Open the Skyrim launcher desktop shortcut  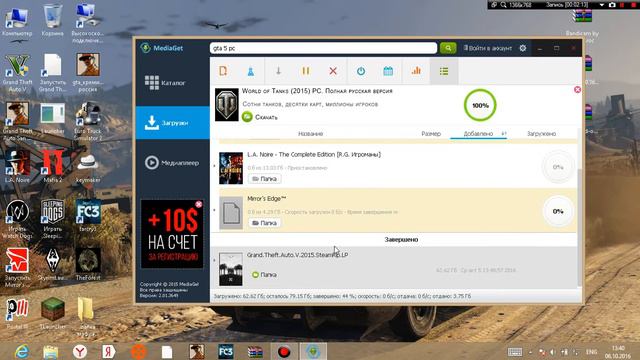pyautogui.click(x=53, y=264)
